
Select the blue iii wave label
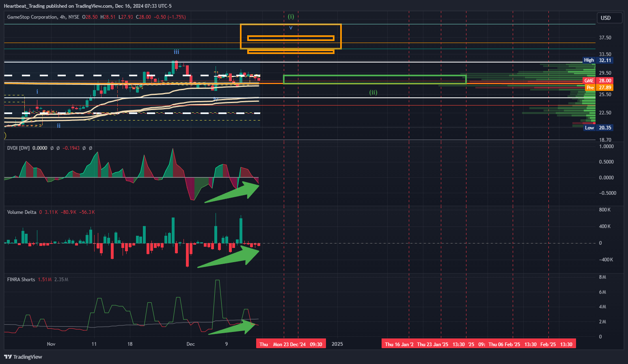coord(176,52)
